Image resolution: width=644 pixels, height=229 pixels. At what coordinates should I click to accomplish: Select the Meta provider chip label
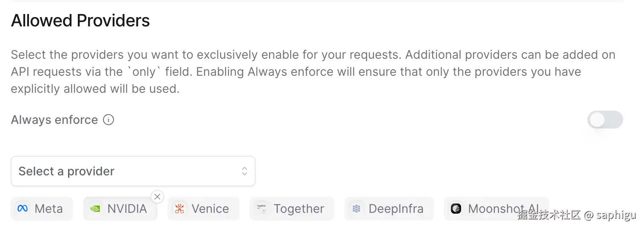pyautogui.click(x=48, y=209)
